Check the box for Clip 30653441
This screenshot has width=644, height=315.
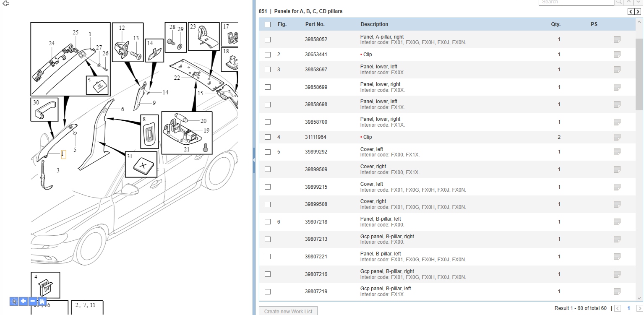pos(268,55)
